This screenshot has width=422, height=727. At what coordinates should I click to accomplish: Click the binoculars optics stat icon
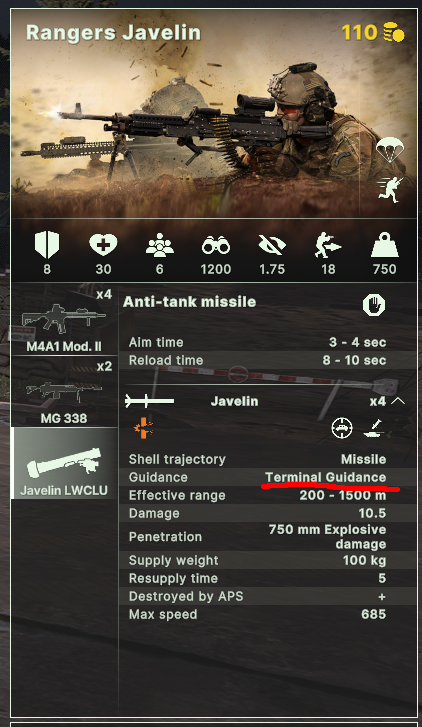tap(216, 245)
